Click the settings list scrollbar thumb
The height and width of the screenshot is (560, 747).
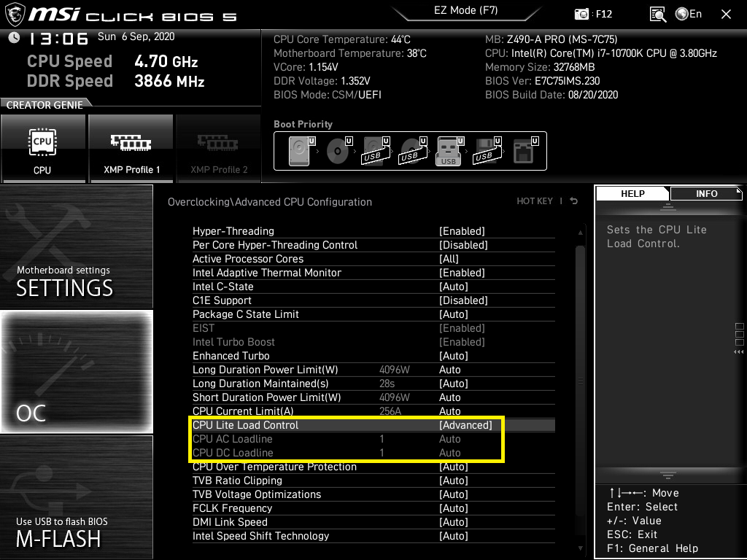tap(580, 381)
